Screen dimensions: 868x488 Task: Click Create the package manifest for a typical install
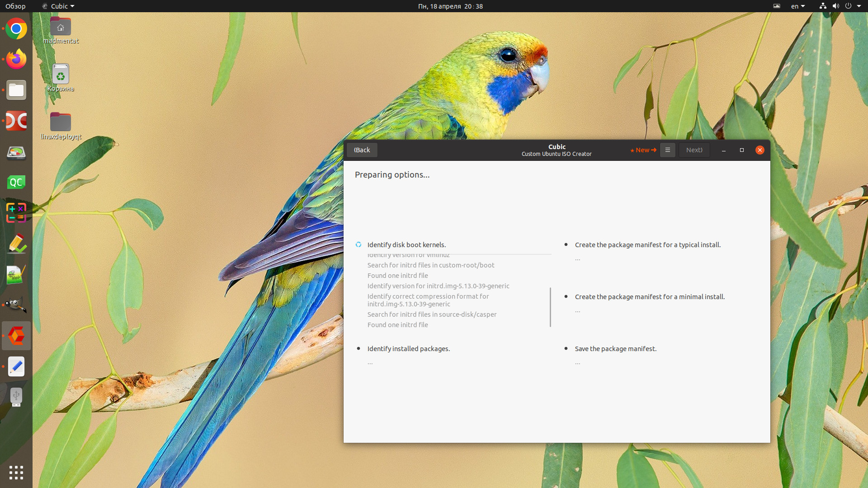pyautogui.click(x=648, y=244)
